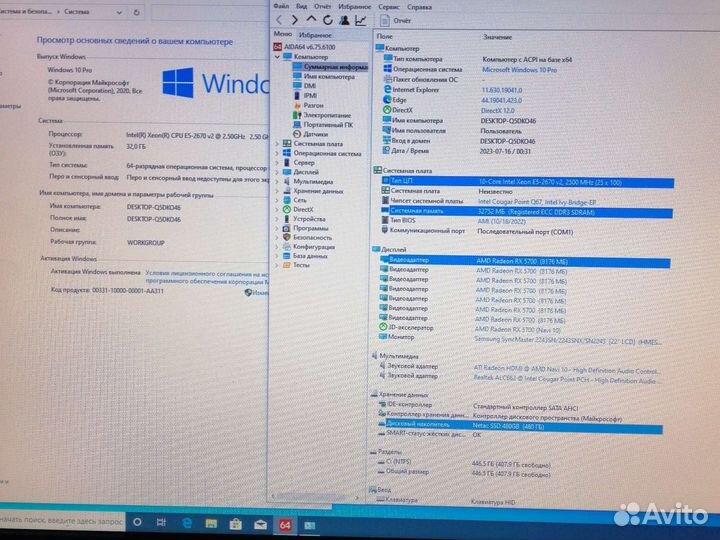The image size is (720, 540).
Task: Click the Отчёт toolbar button
Action: (x=396, y=20)
